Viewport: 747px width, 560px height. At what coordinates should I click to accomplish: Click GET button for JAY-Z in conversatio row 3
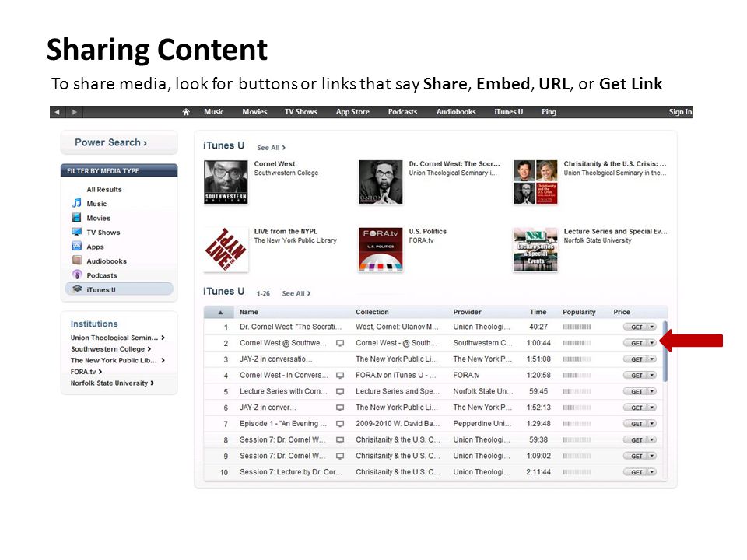tap(636, 359)
